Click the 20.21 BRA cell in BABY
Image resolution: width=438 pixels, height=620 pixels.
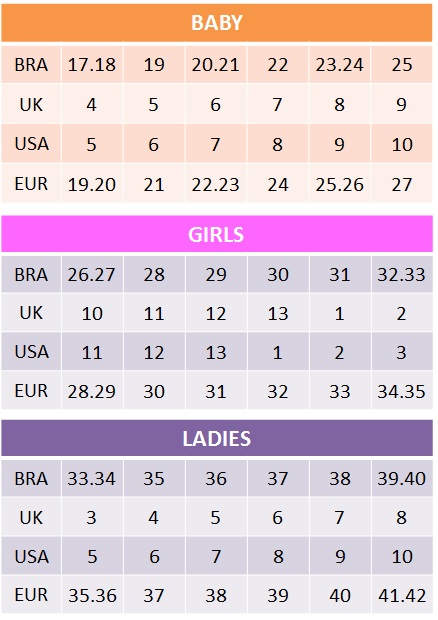(x=216, y=64)
